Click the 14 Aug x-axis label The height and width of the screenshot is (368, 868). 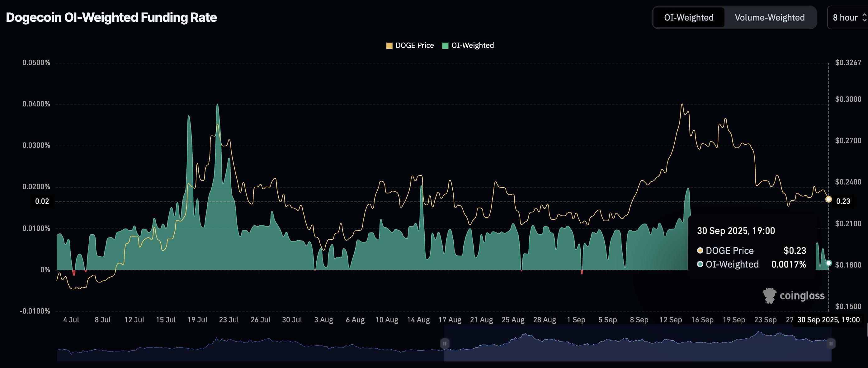(x=419, y=320)
